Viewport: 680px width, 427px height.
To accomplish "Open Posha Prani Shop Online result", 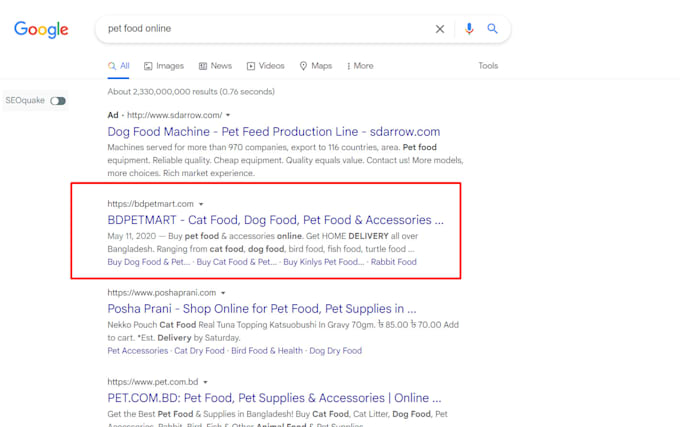I will coord(262,309).
